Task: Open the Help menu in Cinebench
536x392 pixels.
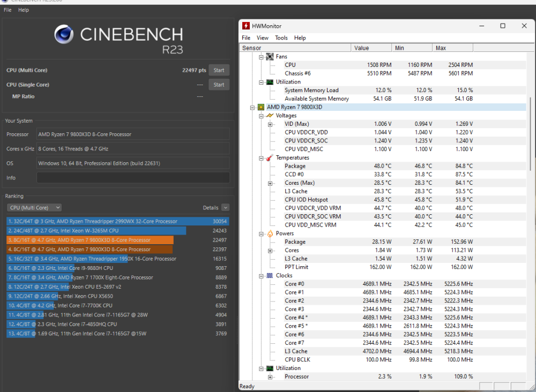Action: coord(23,10)
